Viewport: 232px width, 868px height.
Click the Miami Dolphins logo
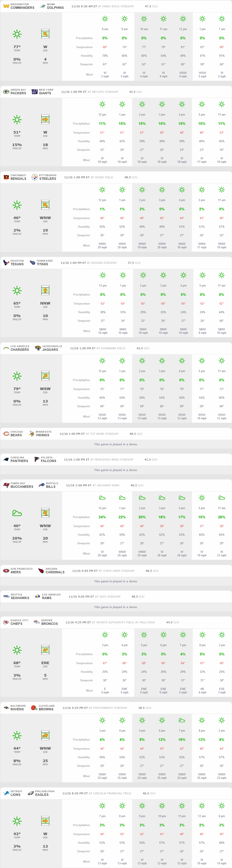[43, 6]
